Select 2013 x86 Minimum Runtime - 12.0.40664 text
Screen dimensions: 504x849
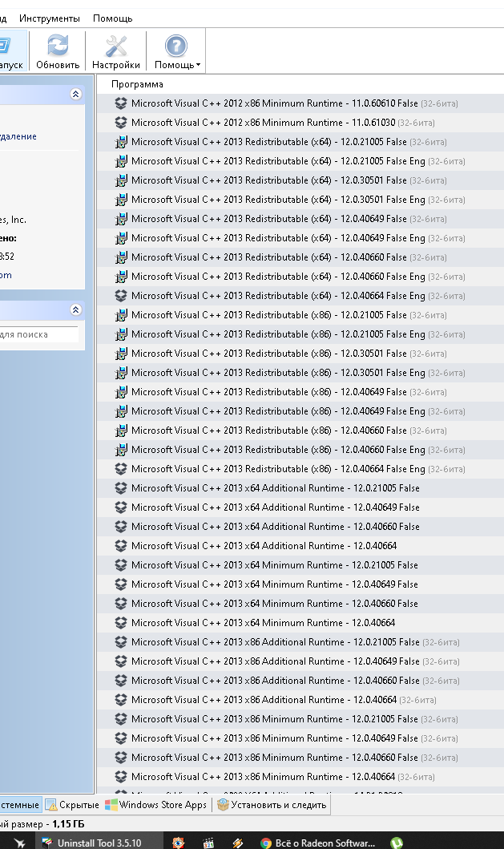[x=263, y=776]
